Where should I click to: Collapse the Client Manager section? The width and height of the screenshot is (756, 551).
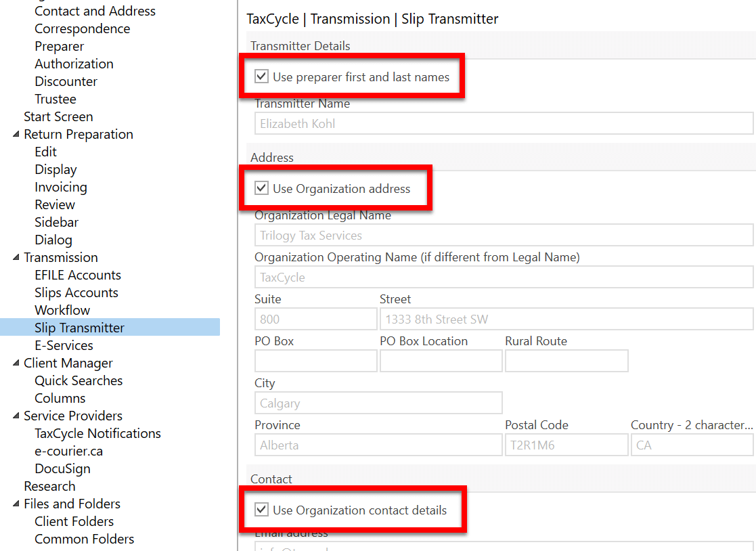(16, 363)
